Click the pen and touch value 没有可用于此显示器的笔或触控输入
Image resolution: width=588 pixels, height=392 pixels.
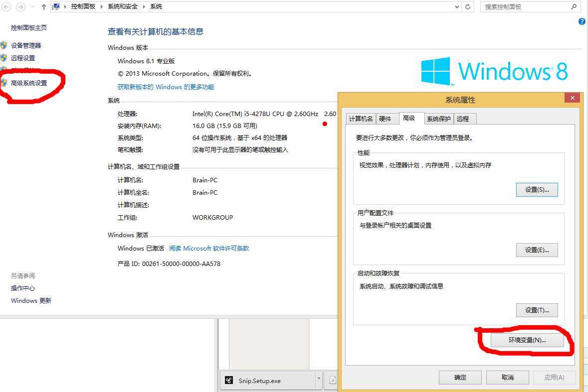click(x=240, y=150)
